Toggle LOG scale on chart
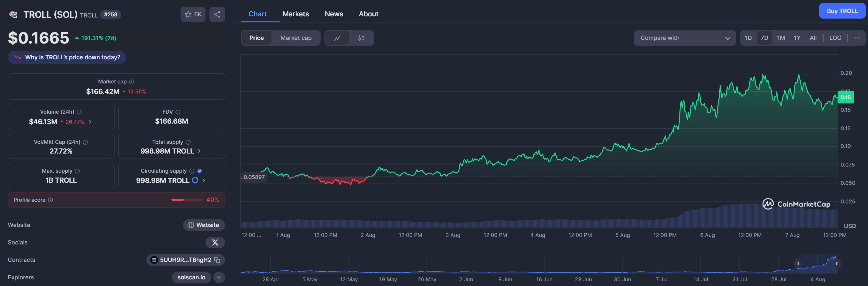The height and width of the screenshot is (286, 868). point(835,38)
